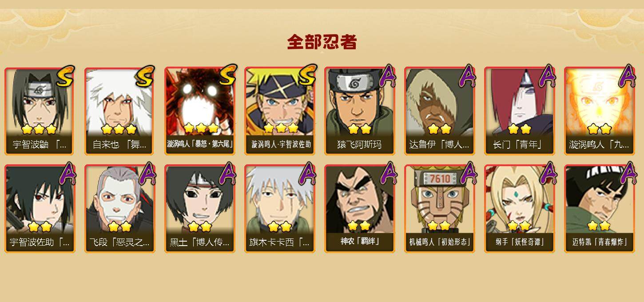This screenshot has width=644, height=302.
Task: Click the 漩涡鸣人「暴怒·第六尾」 card
Action: coord(200,111)
